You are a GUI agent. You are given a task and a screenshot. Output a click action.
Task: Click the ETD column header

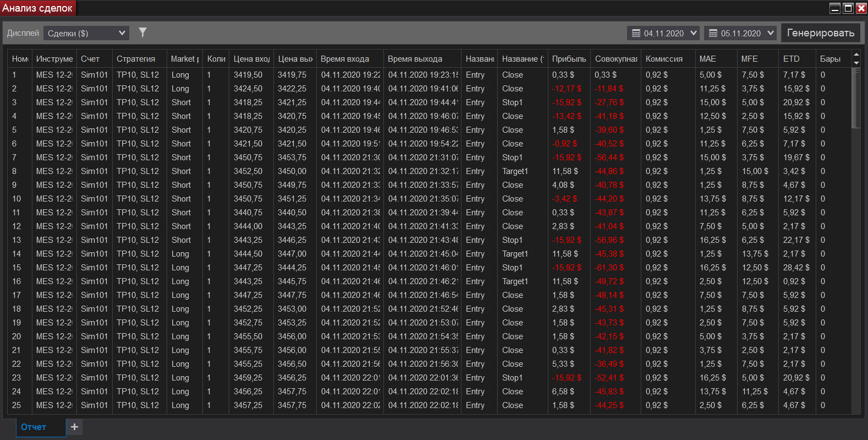coord(798,59)
